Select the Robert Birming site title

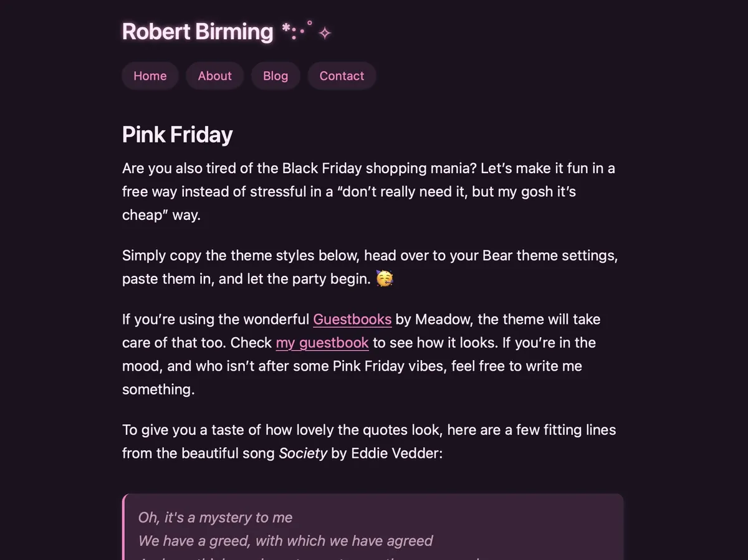(197, 31)
